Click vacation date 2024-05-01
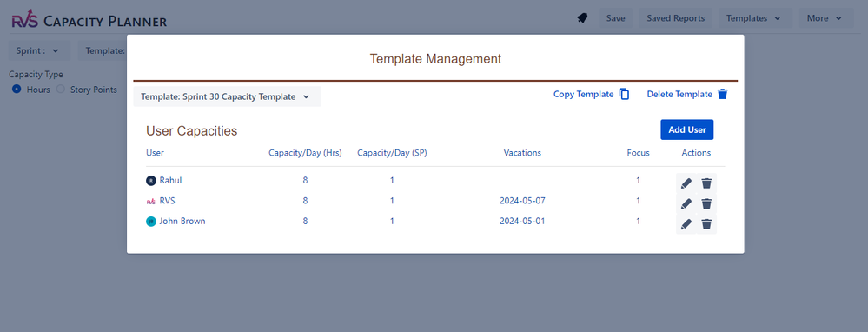 (x=522, y=222)
